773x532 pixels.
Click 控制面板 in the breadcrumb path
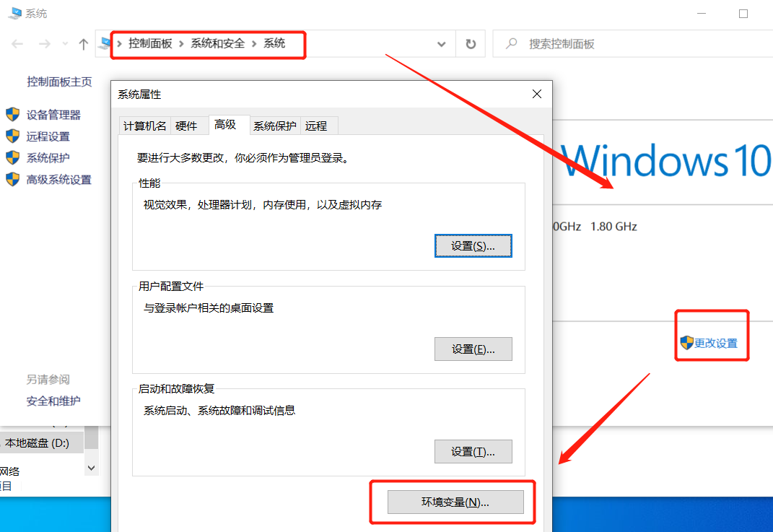pos(150,43)
